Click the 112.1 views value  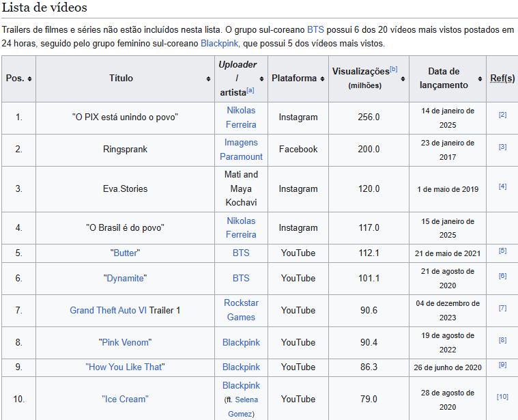369,253
